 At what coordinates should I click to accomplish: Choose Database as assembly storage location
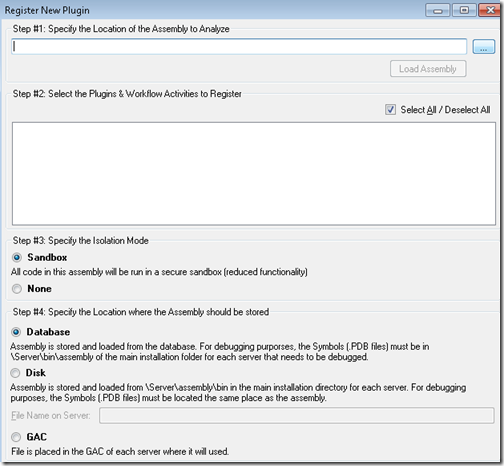[16, 332]
